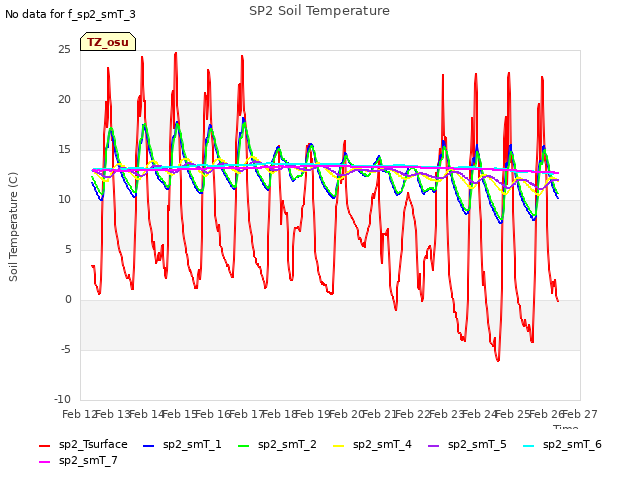Click the Soil Temperature (C) axis label
Viewport: 640px width, 480px height.
13,227
